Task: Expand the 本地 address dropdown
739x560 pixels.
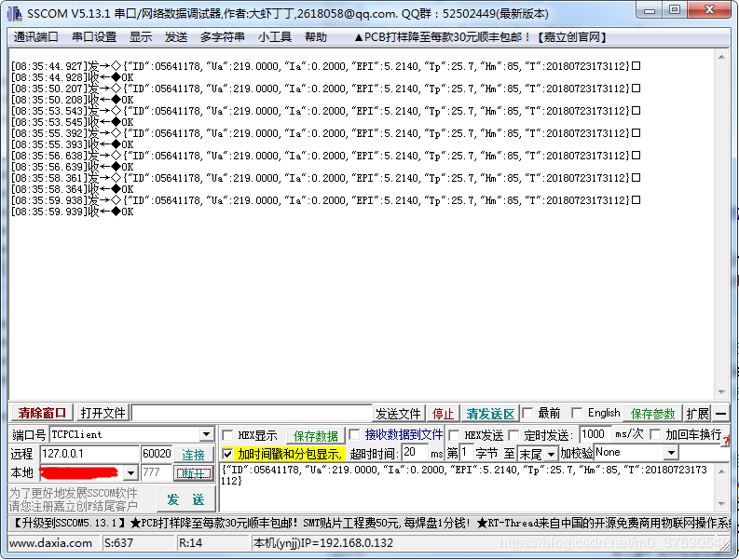Action: [x=131, y=472]
